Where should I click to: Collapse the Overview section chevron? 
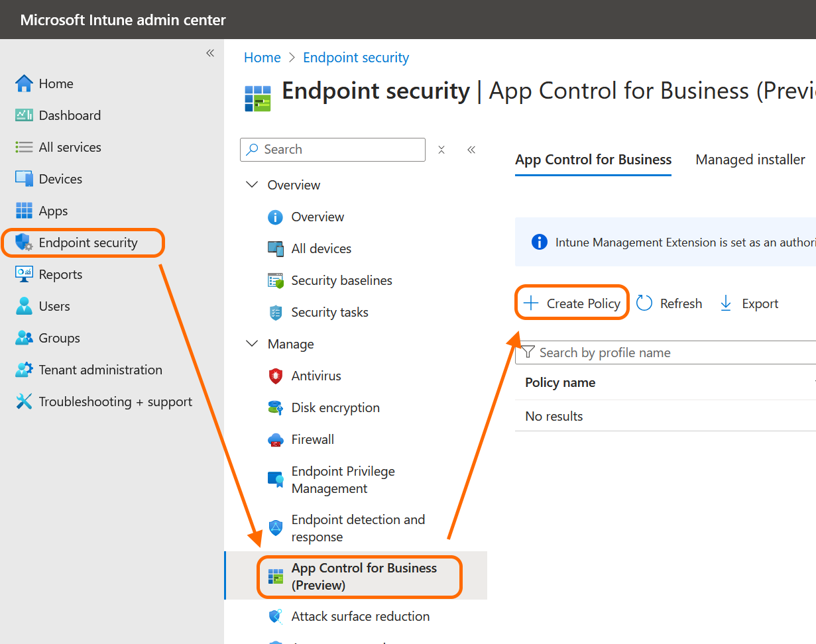pos(252,185)
